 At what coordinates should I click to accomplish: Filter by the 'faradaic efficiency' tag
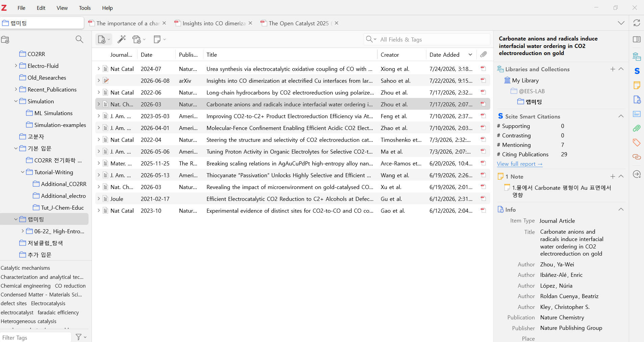point(58,312)
